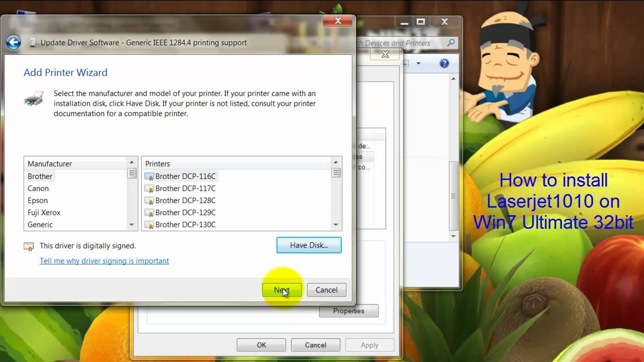The width and height of the screenshot is (644, 362).
Task: Click Apply button in background properties dialog
Action: tap(369, 345)
